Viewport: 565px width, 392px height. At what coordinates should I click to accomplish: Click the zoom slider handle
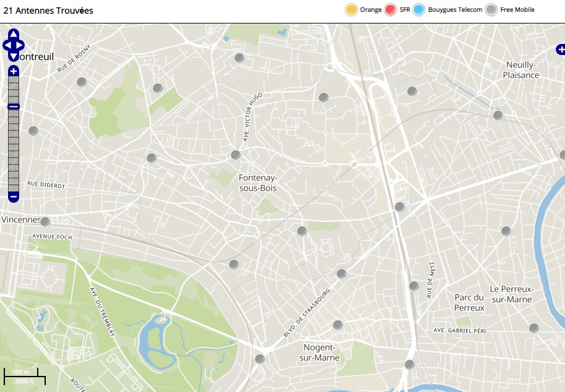pyautogui.click(x=14, y=107)
